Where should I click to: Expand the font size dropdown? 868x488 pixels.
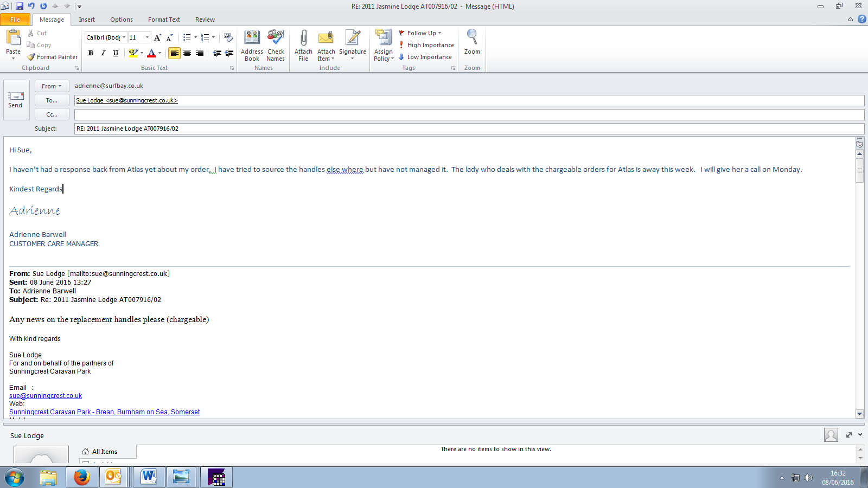coord(147,37)
